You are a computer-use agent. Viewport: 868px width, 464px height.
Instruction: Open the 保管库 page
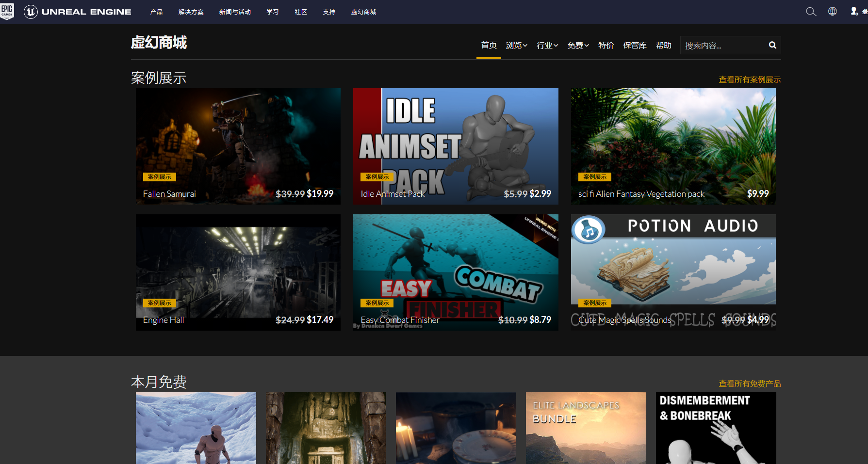[x=635, y=45]
